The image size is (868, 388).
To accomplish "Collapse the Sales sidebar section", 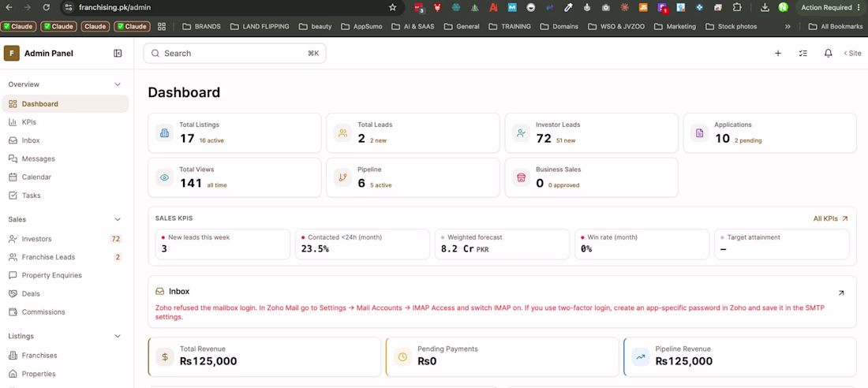I will 118,219.
